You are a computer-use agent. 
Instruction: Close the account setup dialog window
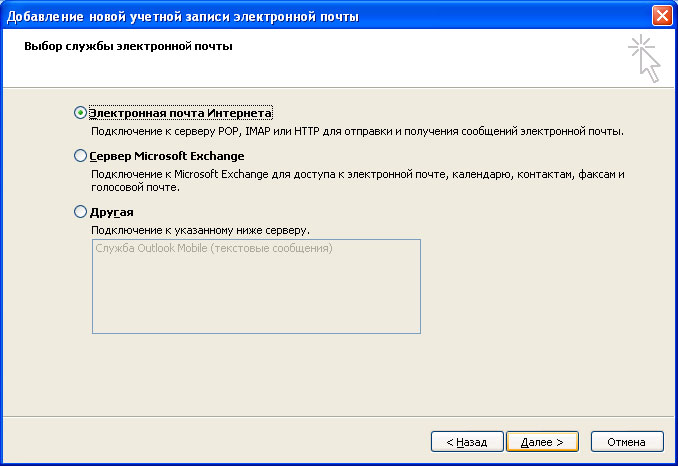click(661, 15)
